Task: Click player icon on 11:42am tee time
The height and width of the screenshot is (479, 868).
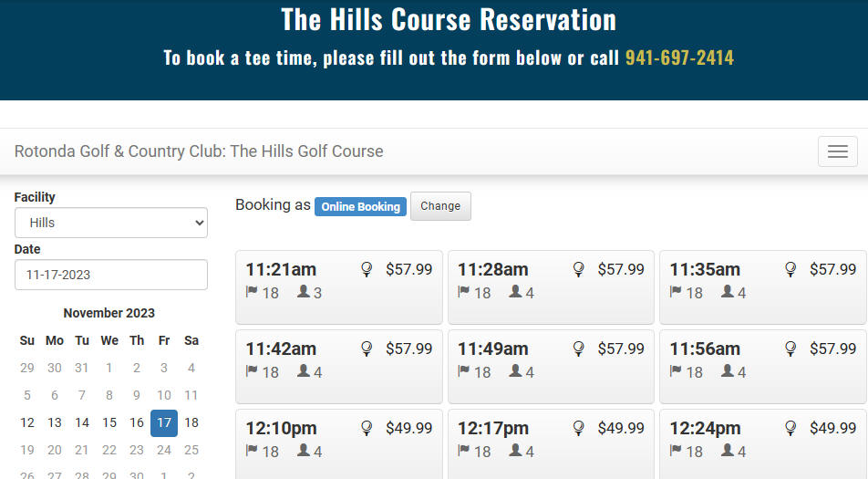Action: pyautogui.click(x=304, y=370)
